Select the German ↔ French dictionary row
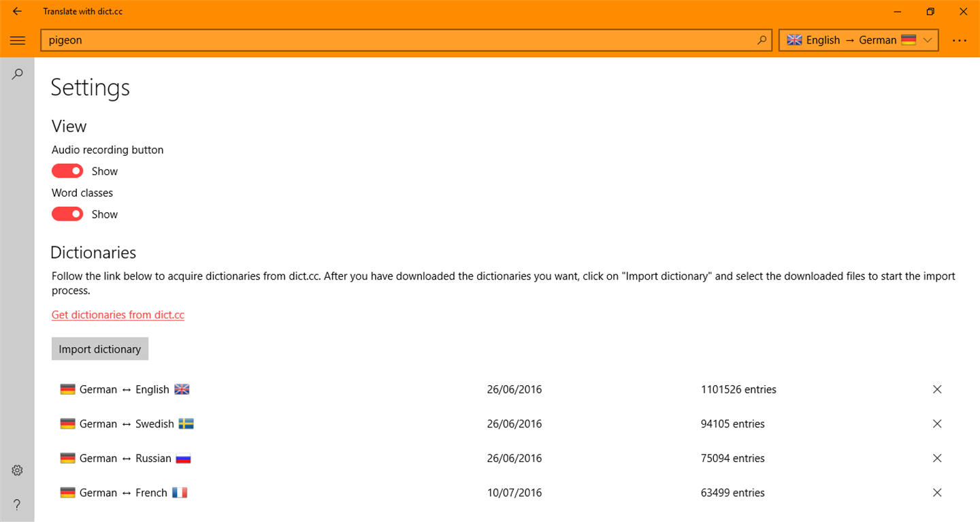 tap(503, 493)
